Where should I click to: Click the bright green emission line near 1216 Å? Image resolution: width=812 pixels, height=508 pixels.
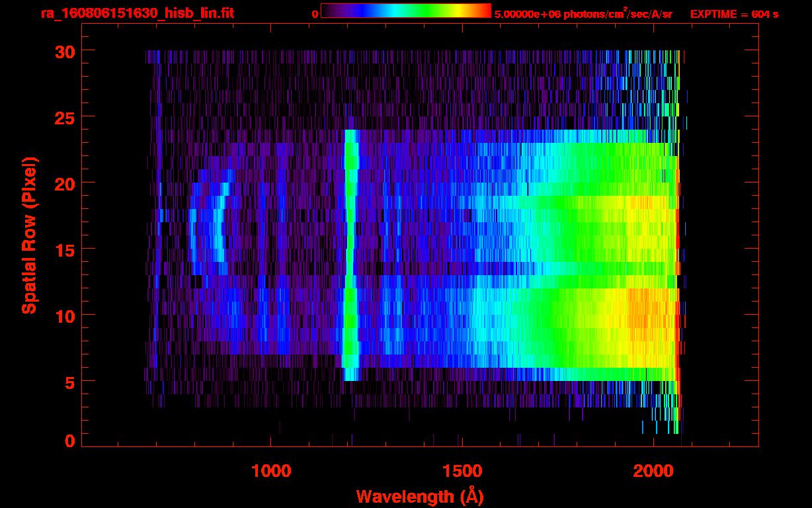click(x=350, y=255)
